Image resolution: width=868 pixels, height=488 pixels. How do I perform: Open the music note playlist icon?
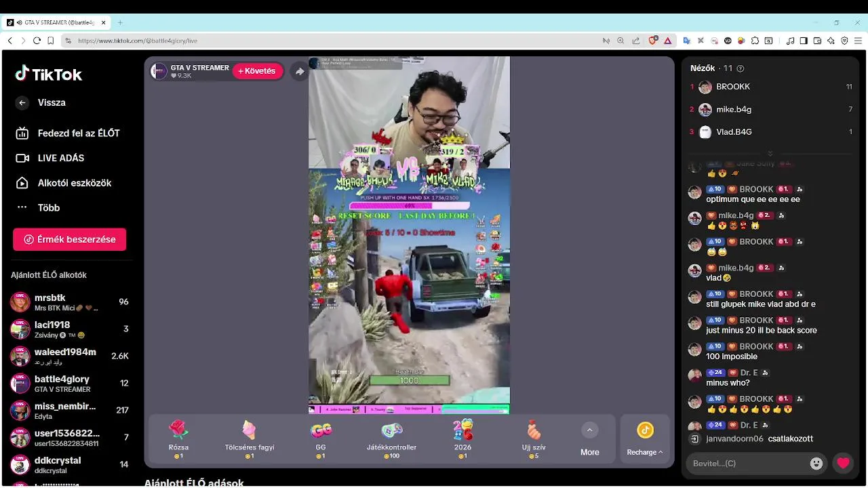coord(790,41)
